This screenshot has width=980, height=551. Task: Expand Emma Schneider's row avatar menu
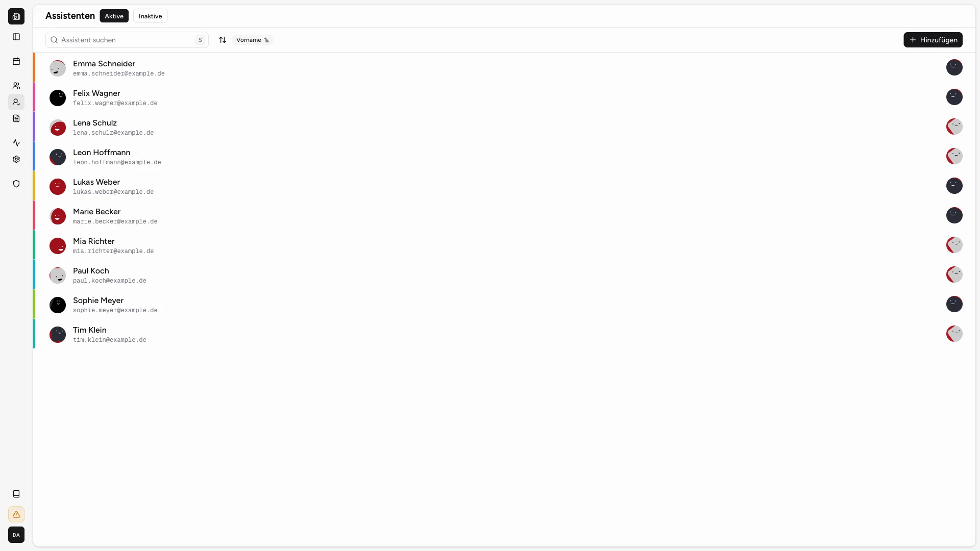pos(954,67)
